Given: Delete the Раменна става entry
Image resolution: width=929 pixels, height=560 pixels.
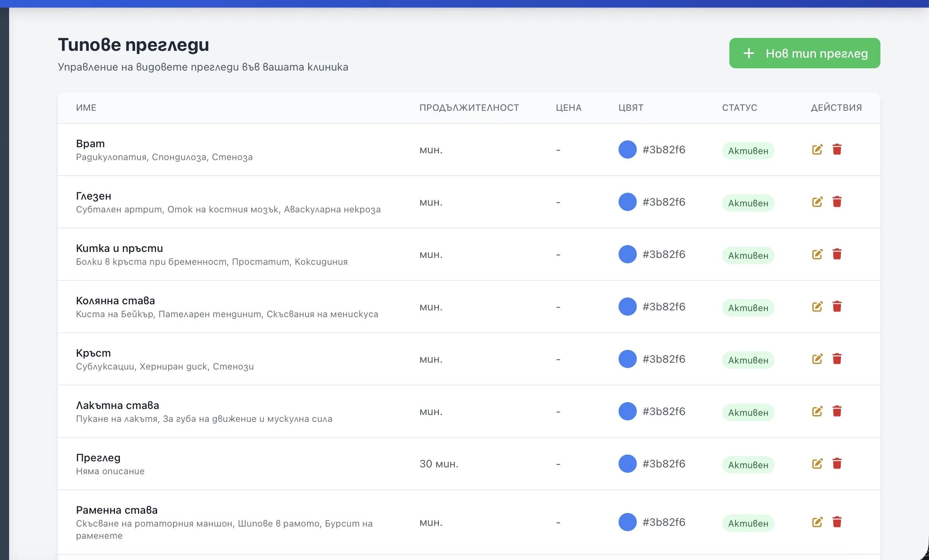Looking at the screenshot, I should point(837,522).
